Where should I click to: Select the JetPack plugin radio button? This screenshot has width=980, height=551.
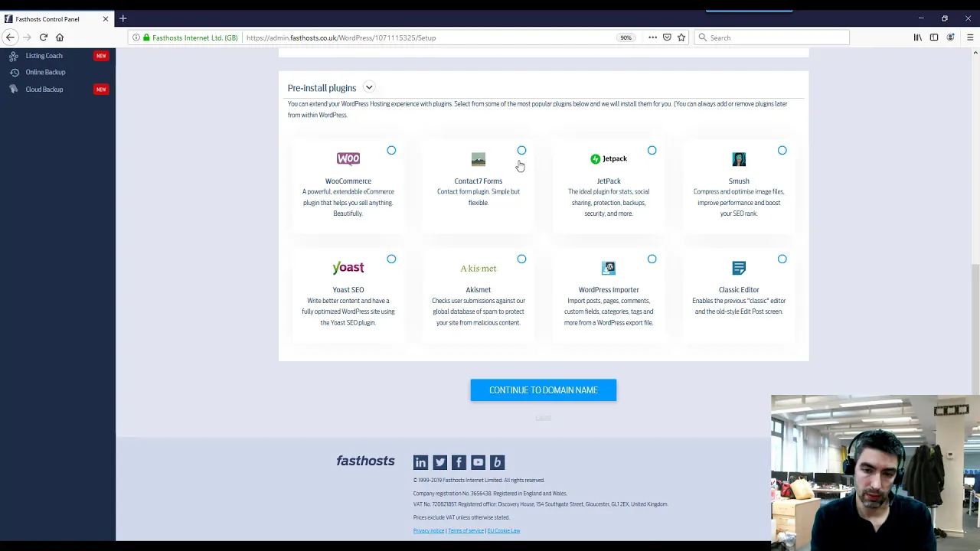click(x=652, y=151)
